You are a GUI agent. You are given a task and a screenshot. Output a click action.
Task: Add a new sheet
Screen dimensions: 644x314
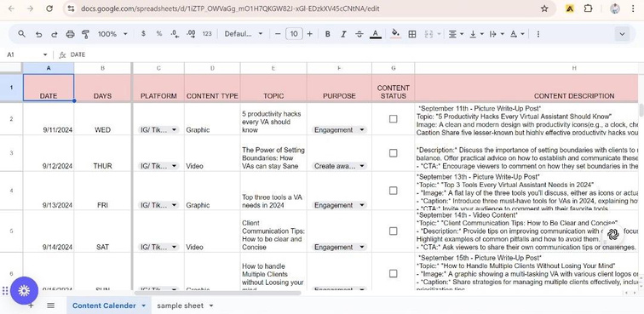pos(31,305)
